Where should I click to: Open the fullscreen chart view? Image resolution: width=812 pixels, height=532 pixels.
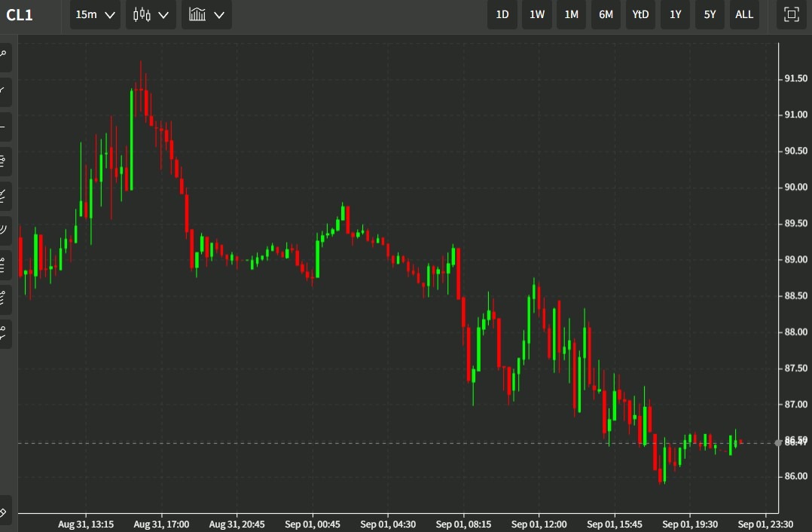point(791,14)
